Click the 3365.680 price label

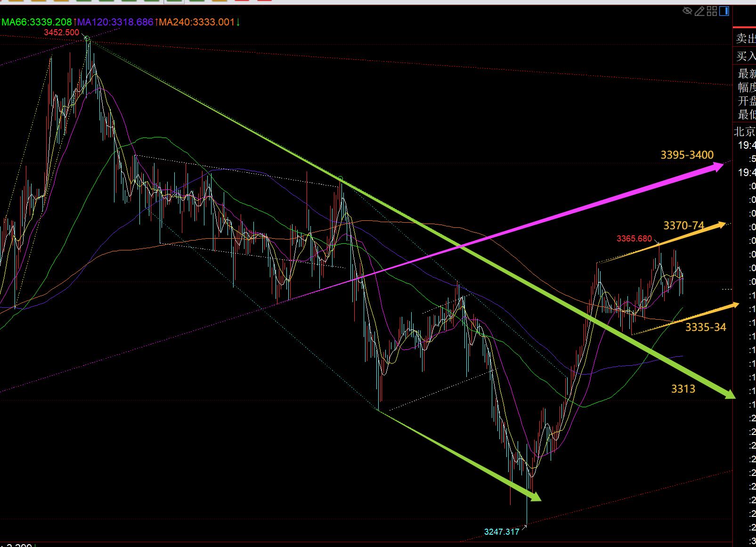tap(634, 239)
